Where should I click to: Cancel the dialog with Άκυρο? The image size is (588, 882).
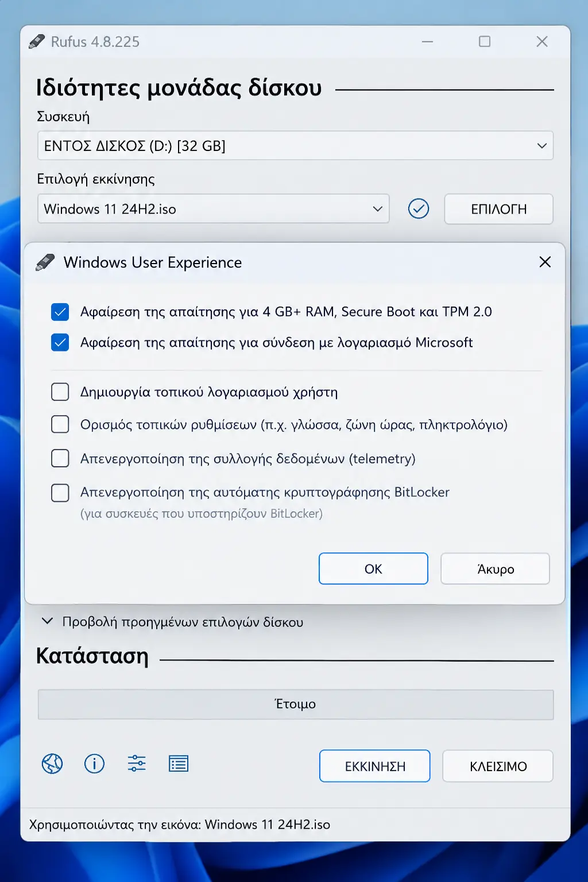tap(495, 568)
